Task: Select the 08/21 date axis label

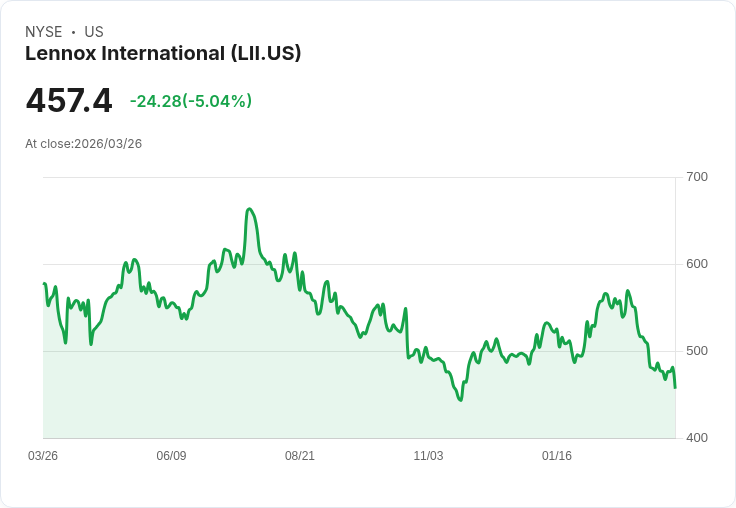Action: point(300,456)
